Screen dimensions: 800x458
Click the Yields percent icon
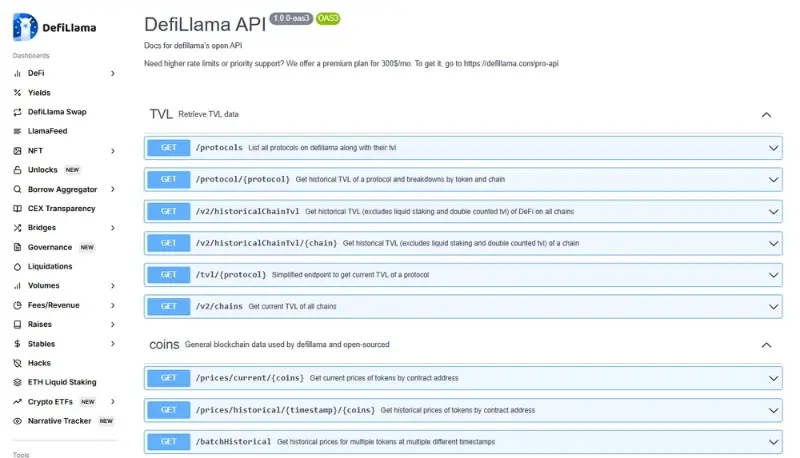tap(17, 93)
